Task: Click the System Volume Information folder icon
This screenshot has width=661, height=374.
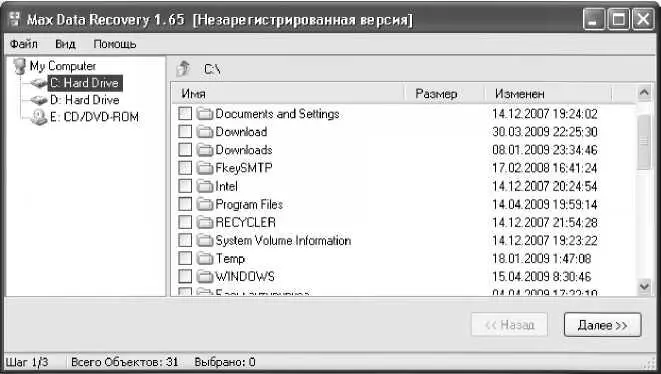Action: tap(205, 240)
